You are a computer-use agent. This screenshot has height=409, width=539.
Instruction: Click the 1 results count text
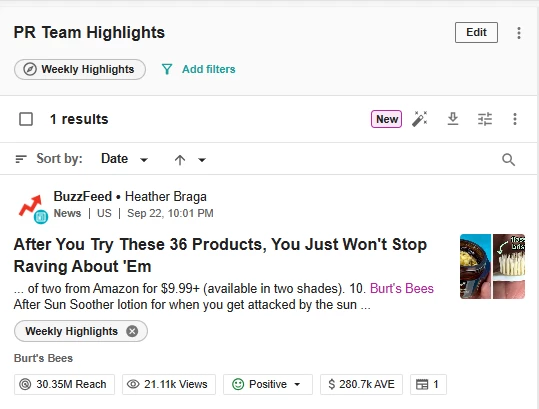point(79,119)
